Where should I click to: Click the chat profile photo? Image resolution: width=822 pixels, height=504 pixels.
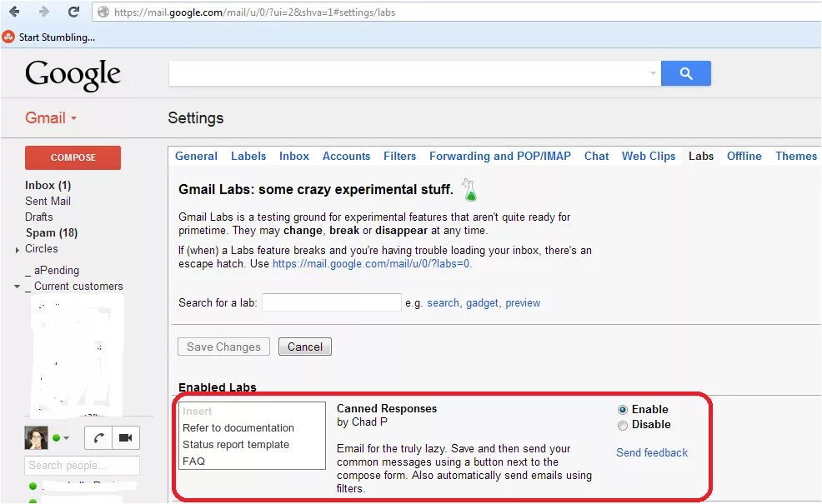[37, 437]
